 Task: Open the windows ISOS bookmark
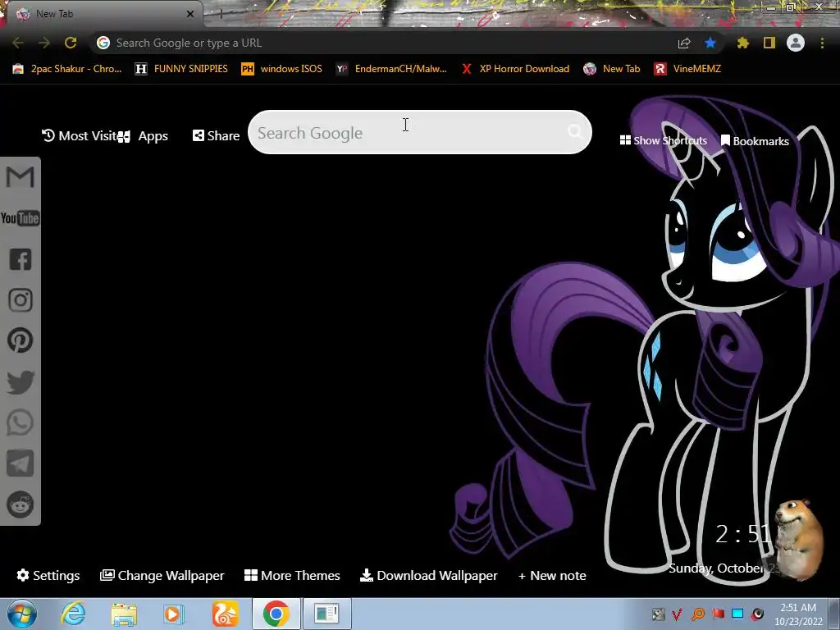coord(282,69)
